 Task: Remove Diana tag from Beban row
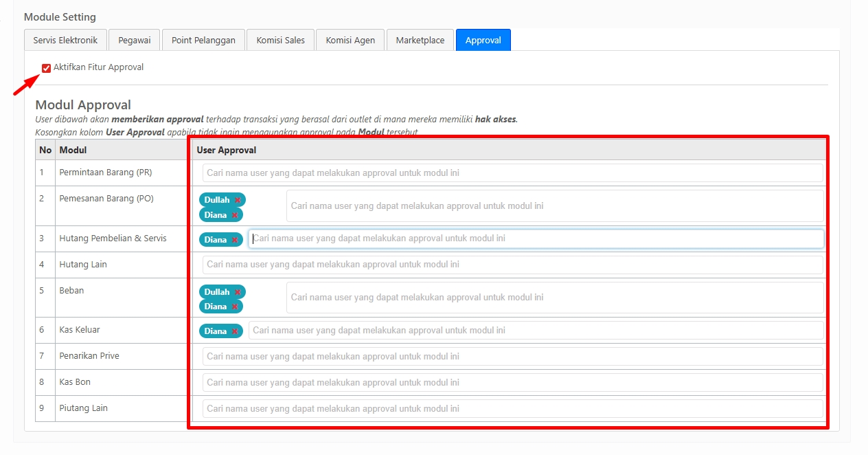(x=235, y=307)
